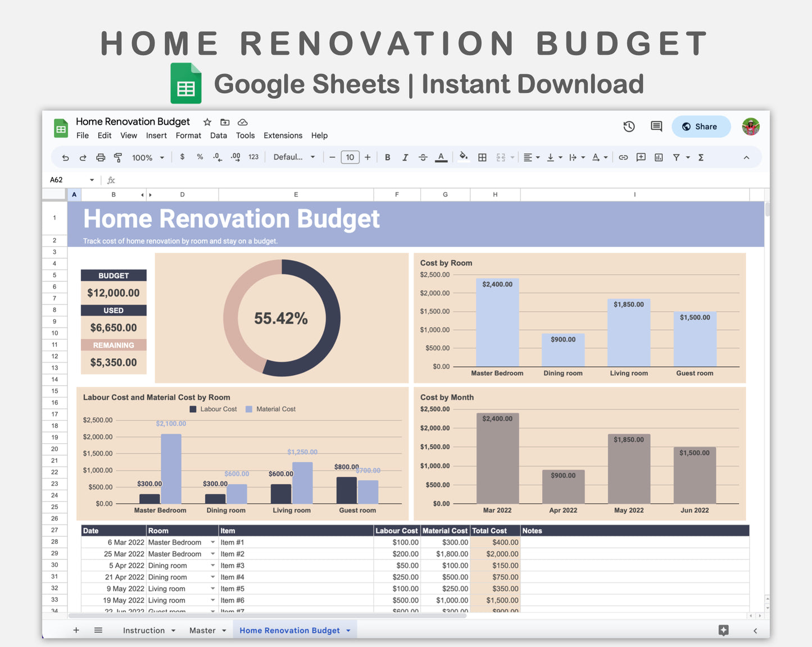Click the font size input field
The width and height of the screenshot is (812, 647).
[350, 158]
